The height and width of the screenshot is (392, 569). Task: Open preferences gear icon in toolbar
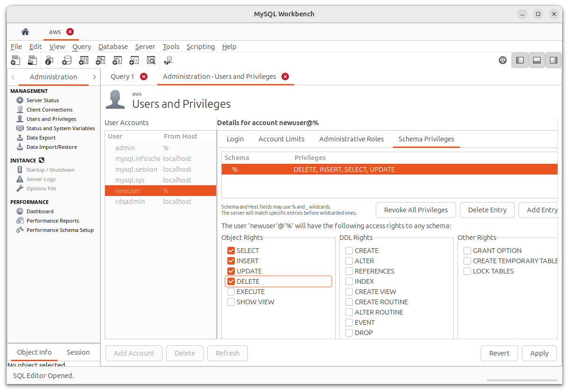point(503,60)
